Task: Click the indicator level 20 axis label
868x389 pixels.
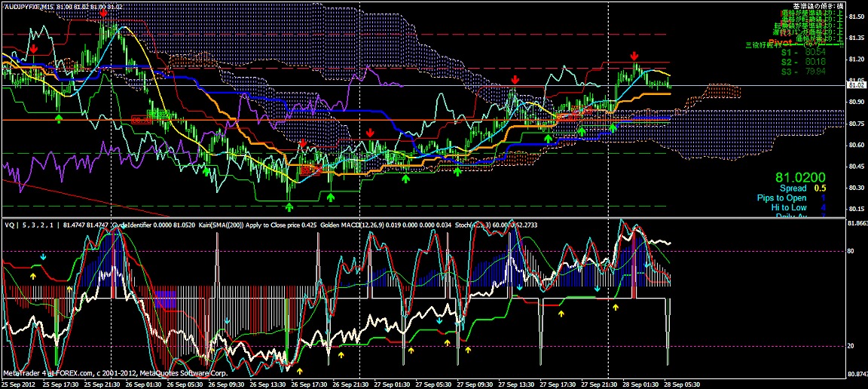Action: pos(851,346)
